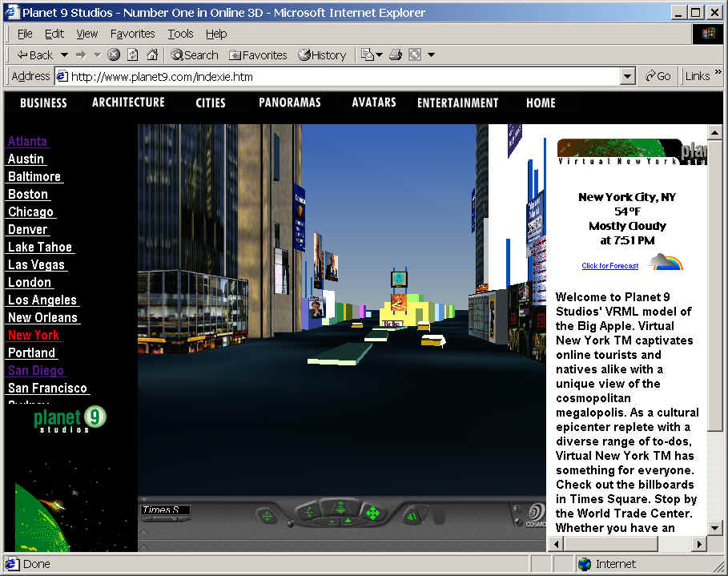Open the AVATARS navigation tab

(x=374, y=103)
